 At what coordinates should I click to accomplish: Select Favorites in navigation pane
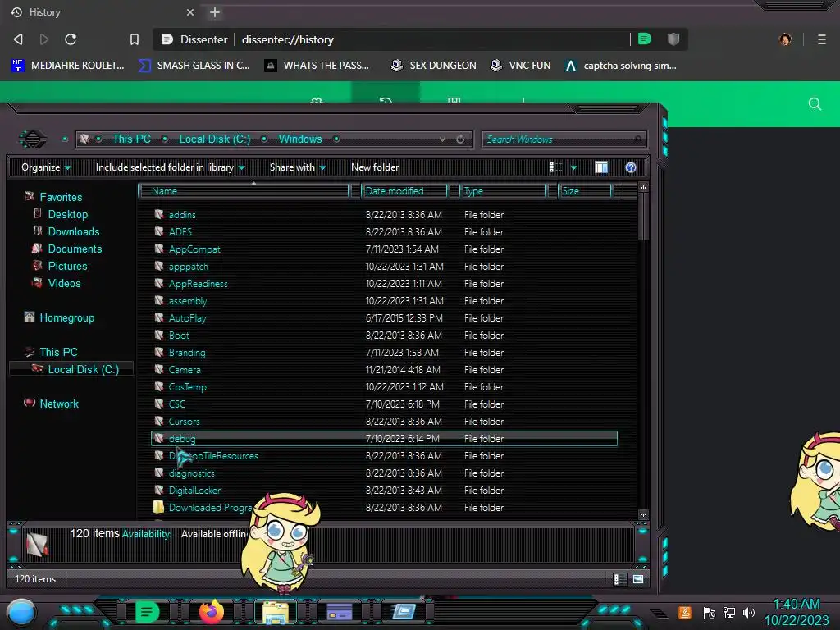61,197
